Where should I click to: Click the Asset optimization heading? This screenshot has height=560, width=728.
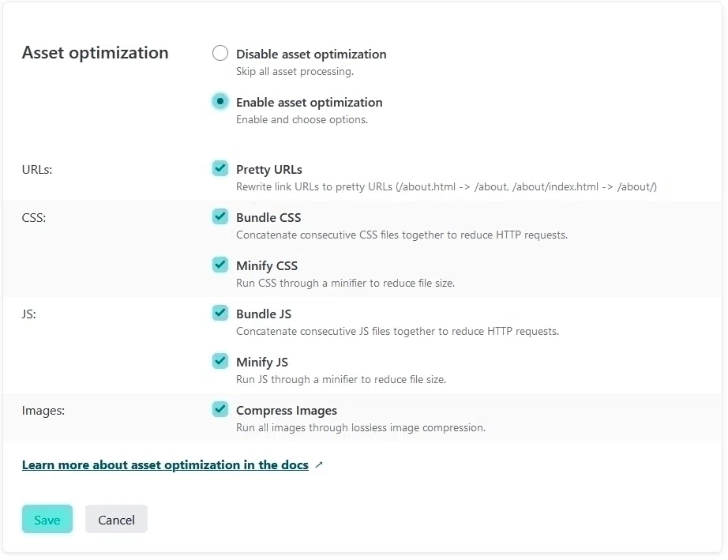tap(95, 53)
